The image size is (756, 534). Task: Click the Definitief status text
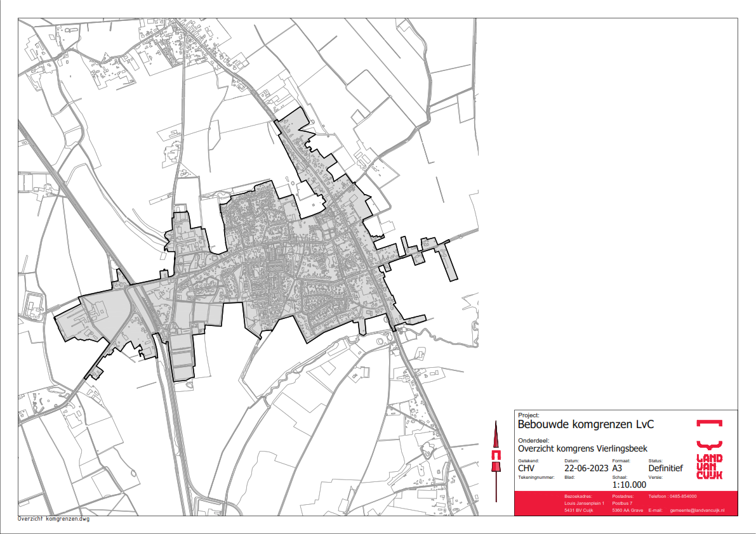point(665,469)
